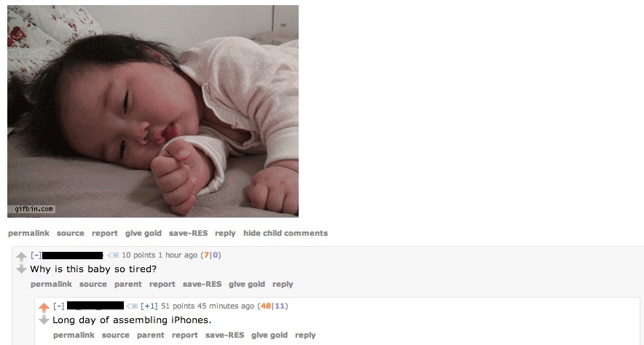Click the RES tag icon beside 10 points
This screenshot has height=345, width=644.
point(113,255)
